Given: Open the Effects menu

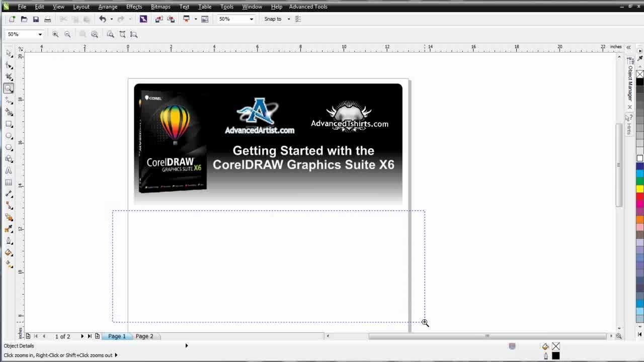Looking at the screenshot, I should click(134, 7).
